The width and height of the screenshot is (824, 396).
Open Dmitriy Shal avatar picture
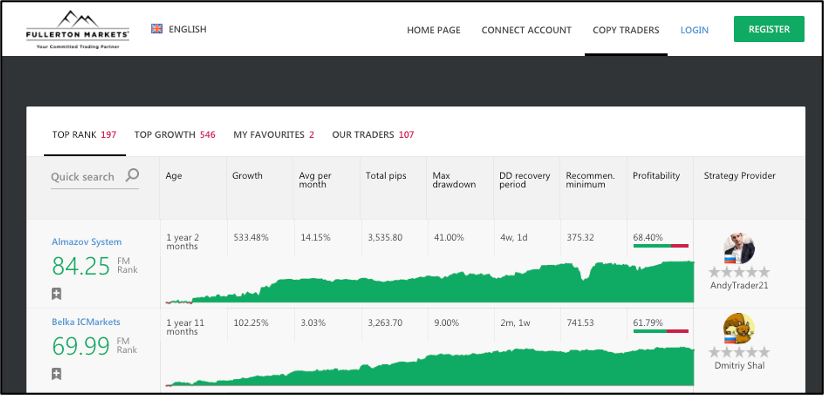739,329
